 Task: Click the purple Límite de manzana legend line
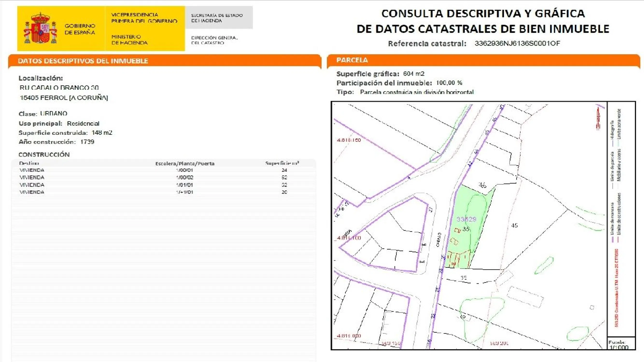point(613,239)
